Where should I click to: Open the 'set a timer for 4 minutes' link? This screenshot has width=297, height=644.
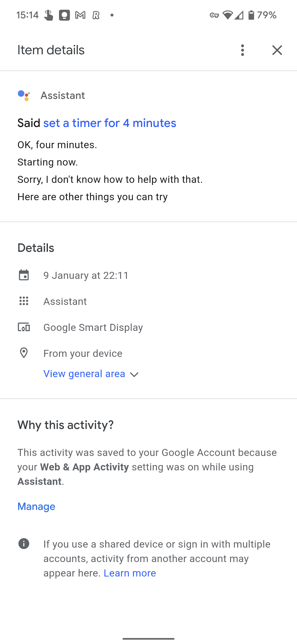[110, 123]
